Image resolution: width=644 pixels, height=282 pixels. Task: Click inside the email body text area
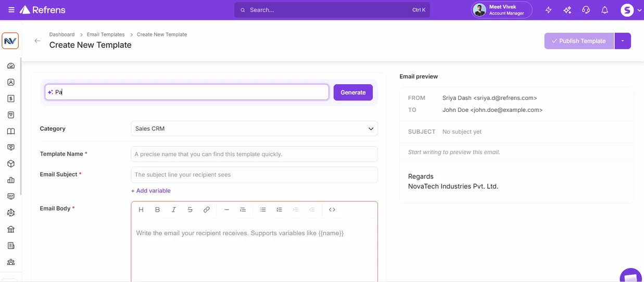[x=254, y=251]
